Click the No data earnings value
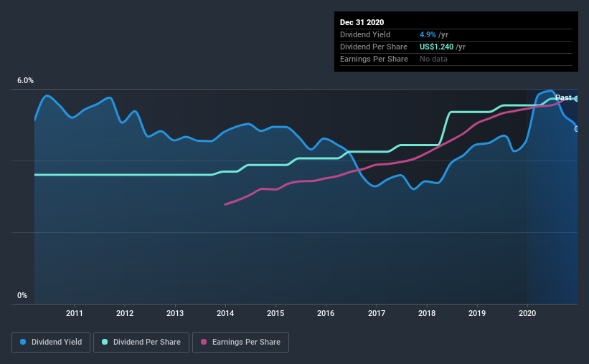The height and width of the screenshot is (364, 589). (x=433, y=59)
